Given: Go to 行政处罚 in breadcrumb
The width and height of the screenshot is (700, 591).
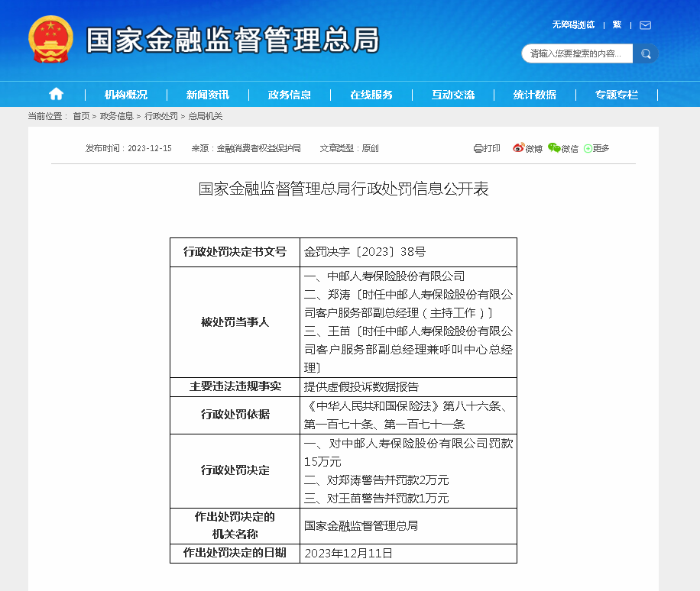Looking at the screenshot, I should pos(161,116).
